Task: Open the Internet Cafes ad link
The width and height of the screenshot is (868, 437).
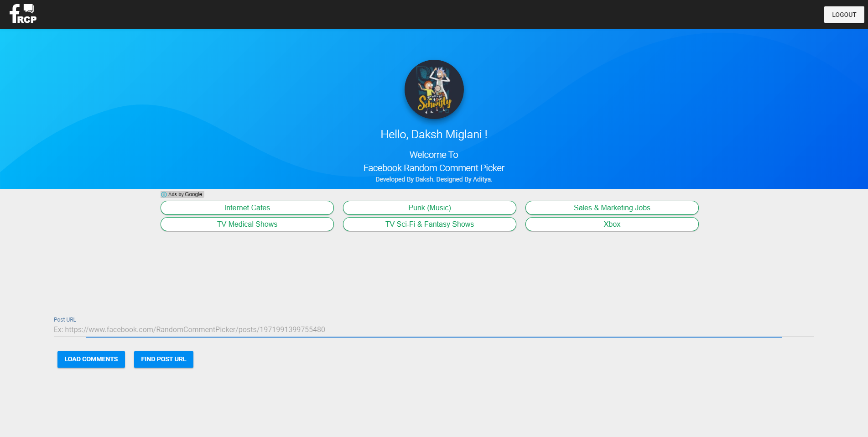Action: (247, 208)
